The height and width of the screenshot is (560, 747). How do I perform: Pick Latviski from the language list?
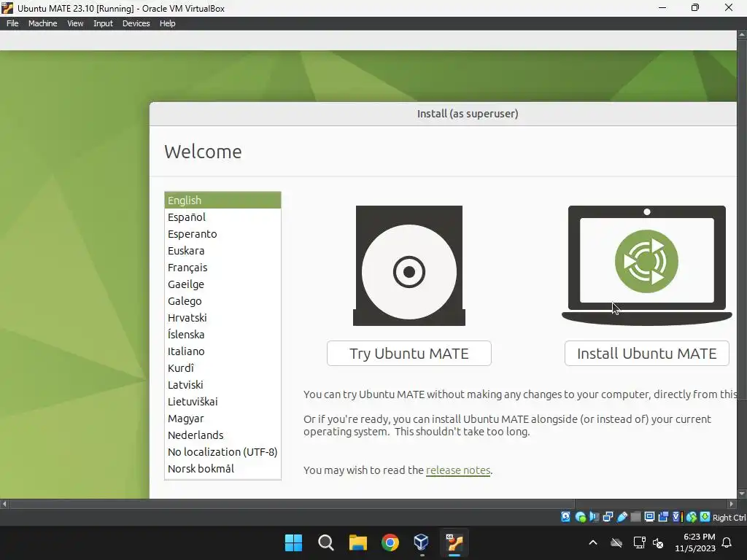point(222,385)
